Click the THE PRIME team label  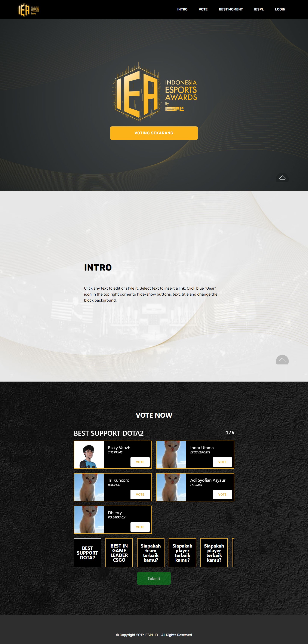115,453
